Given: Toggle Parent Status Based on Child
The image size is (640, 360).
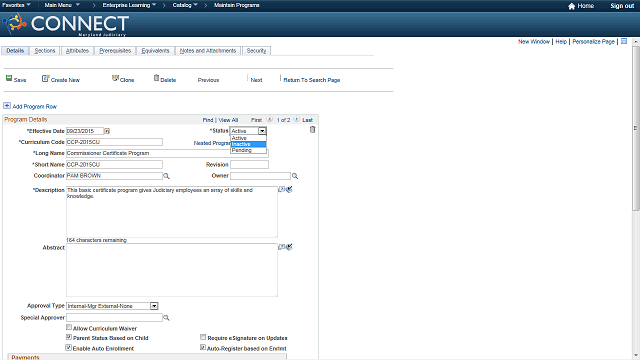Looking at the screenshot, I should click(x=69, y=337).
